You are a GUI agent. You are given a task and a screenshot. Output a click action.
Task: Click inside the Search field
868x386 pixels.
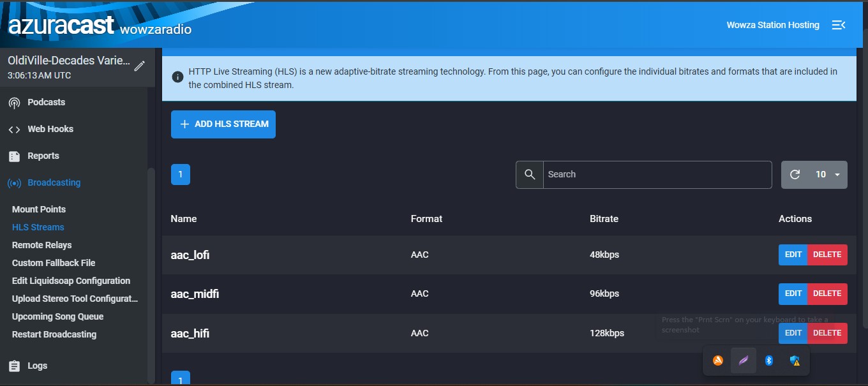click(657, 174)
